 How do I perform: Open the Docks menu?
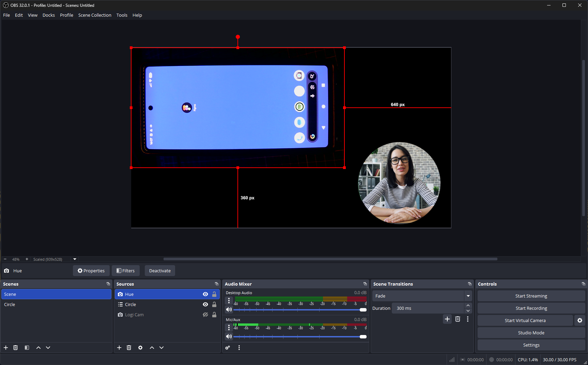tap(49, 15)
